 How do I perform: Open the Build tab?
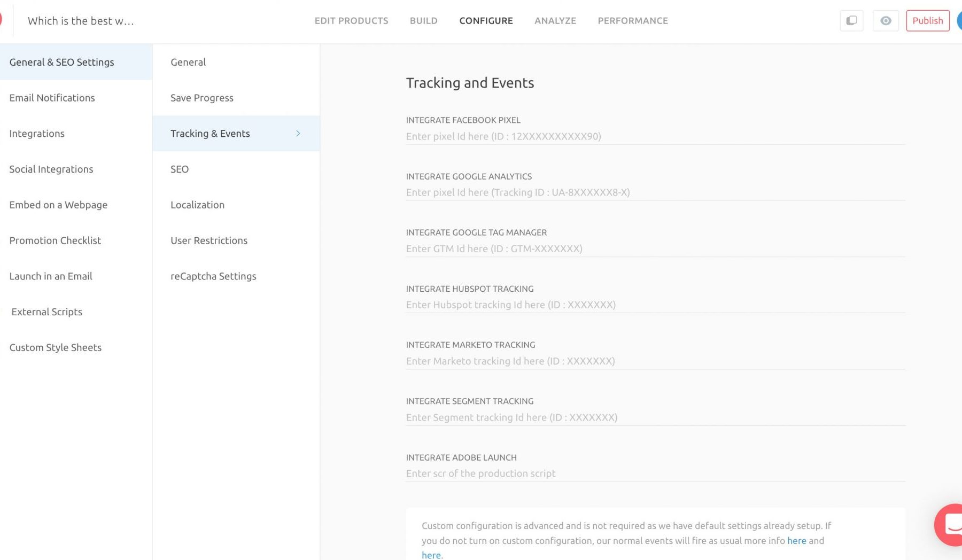[x=423, y=21]
